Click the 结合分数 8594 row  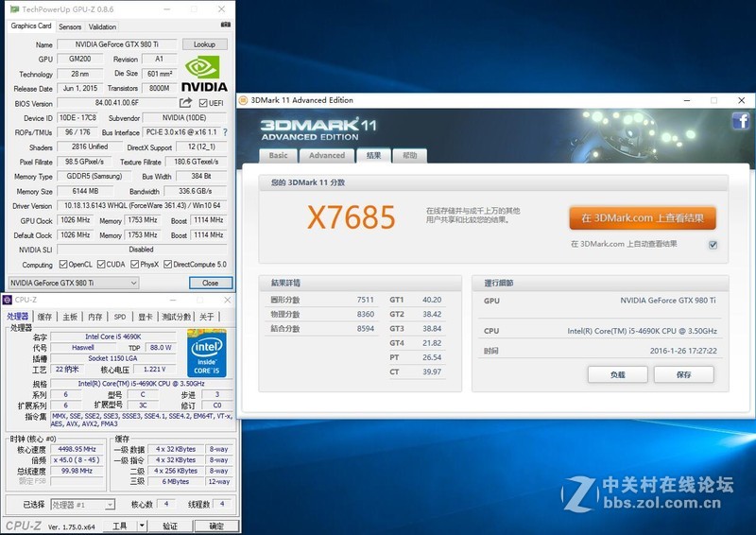pos(322,329)
